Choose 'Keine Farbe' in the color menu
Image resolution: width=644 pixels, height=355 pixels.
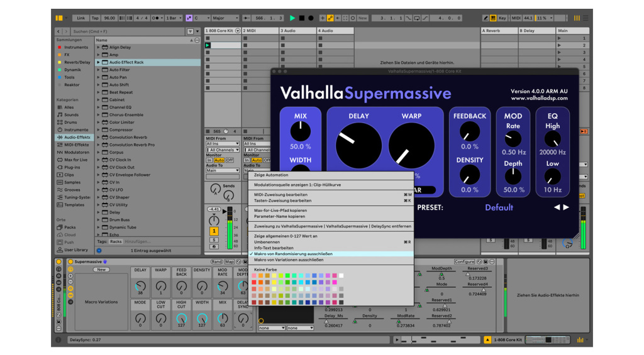(265, 270)
